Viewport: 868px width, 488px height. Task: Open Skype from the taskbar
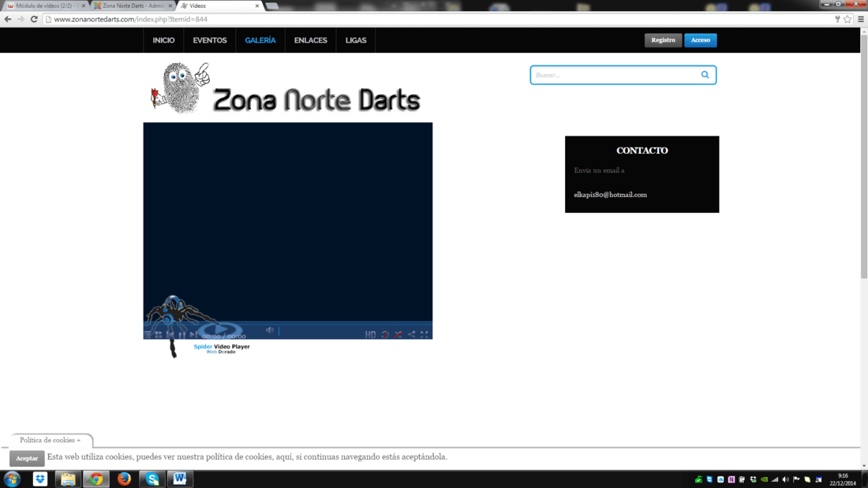(152, 479)
